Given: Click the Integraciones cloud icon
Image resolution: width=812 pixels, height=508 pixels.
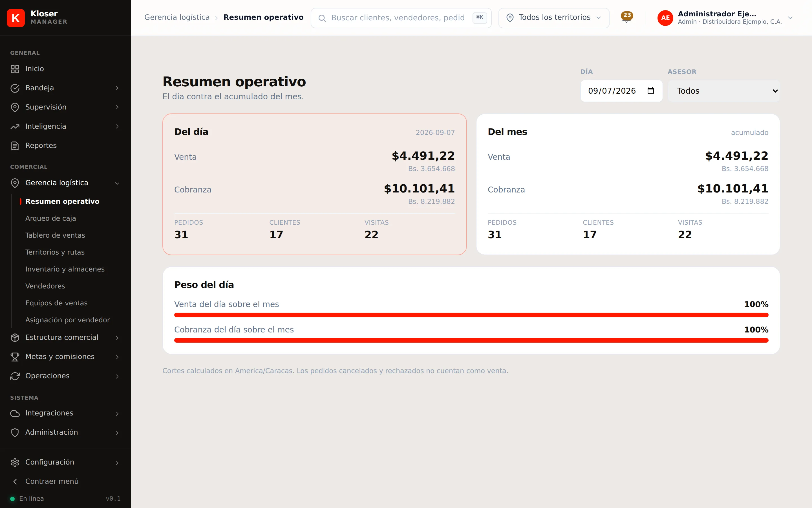Looking at the screenshot, I should click(x=15, y=413).
